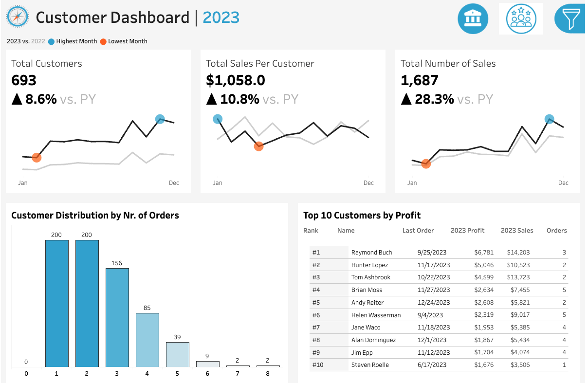Switch to the 2023 year view
Screen dimensions: 588x383
coord(220,18)
